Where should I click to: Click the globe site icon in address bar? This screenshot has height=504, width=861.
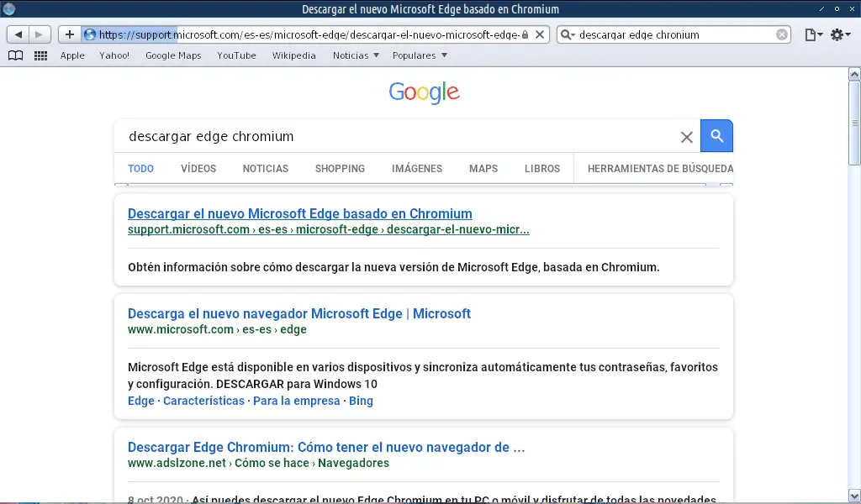(x=90, y=34)
